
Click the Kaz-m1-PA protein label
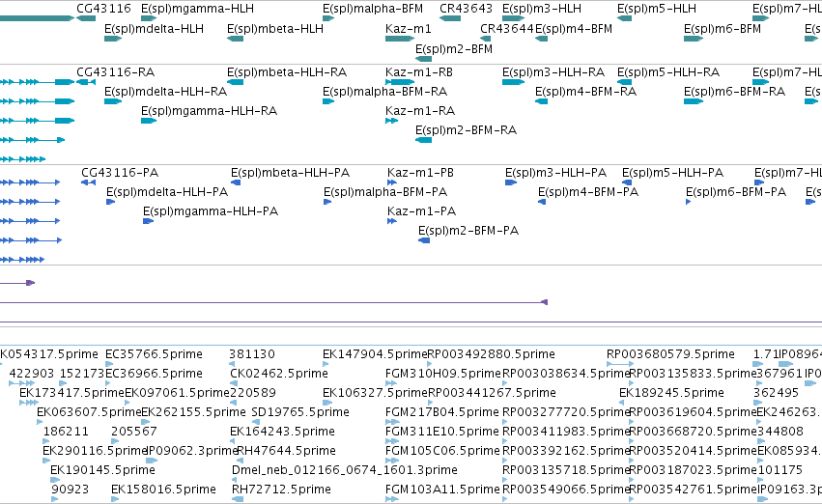(422, 211)
